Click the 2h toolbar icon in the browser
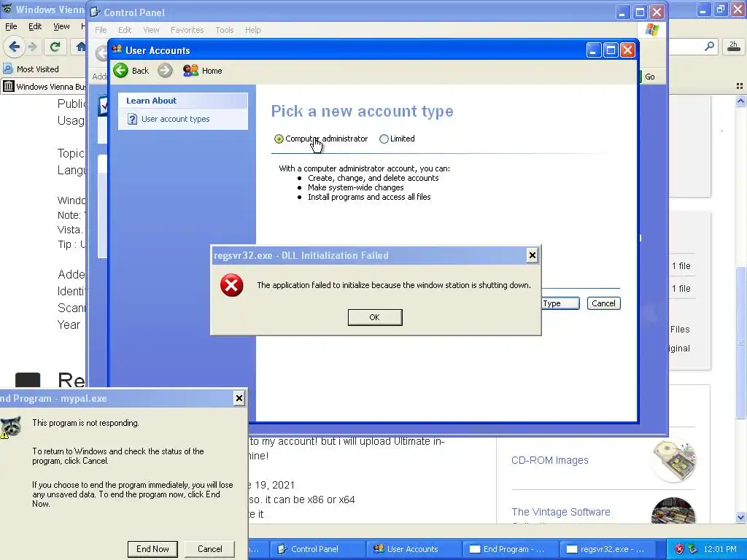This screenshot has width=747, height=560. pos(733,46)
